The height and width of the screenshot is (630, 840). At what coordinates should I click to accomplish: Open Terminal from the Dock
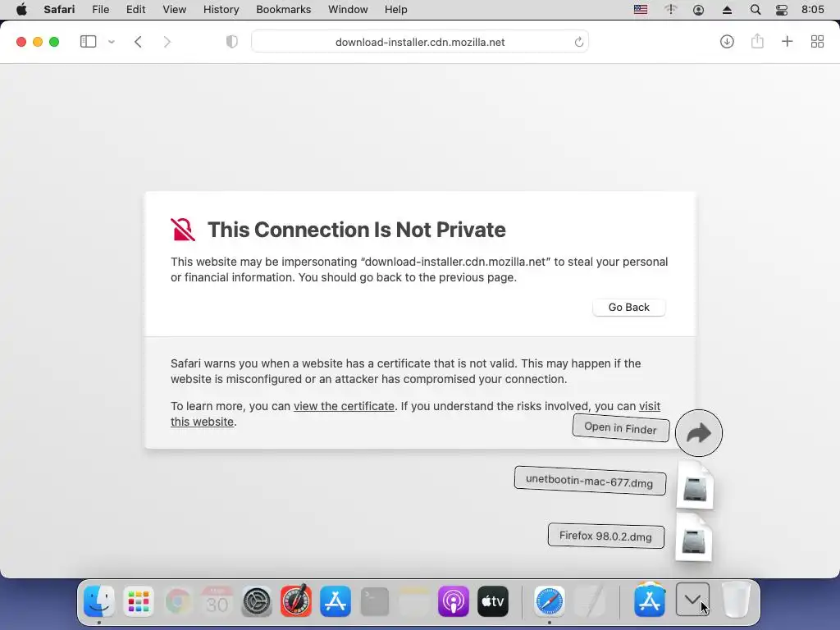tap(374, 601)
